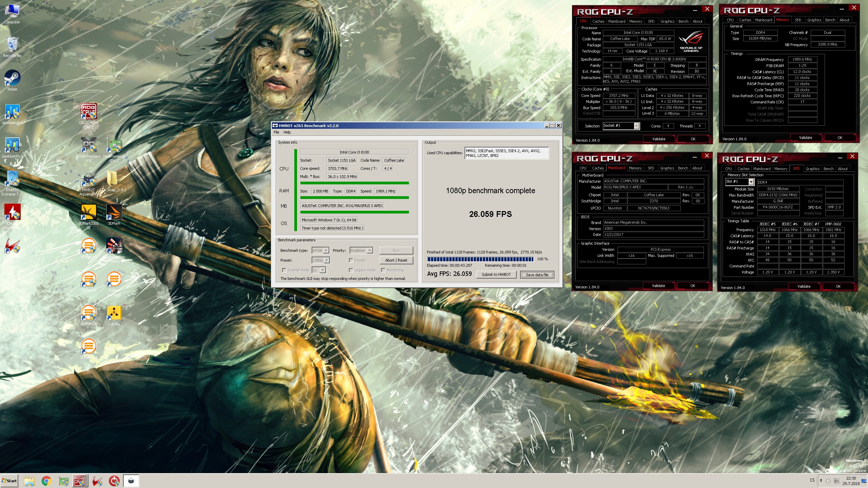Screen dimensions: 868x488
Task: Click the 26.059 FPS result text
Action: click(x=490, y=214)
